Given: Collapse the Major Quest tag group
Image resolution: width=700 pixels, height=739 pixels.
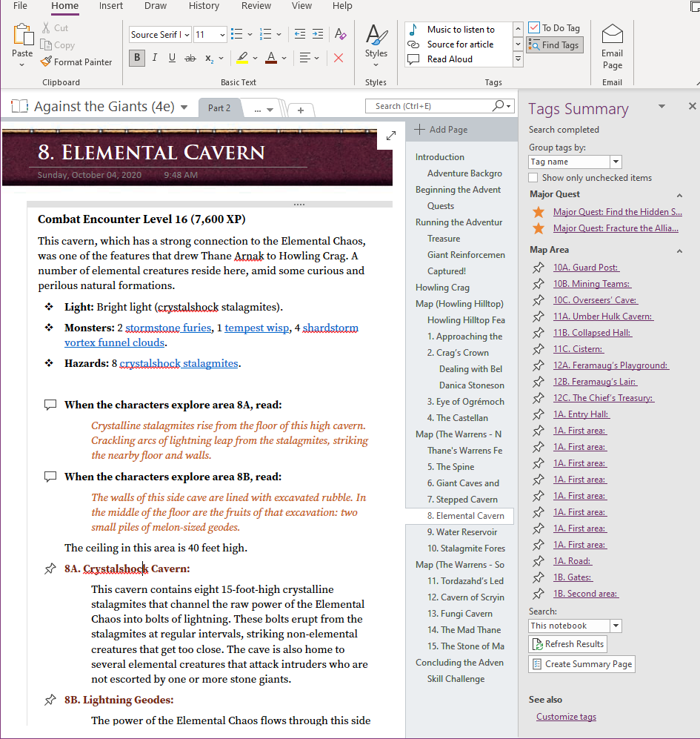Looking at the screenshot, I should (679, 195).
